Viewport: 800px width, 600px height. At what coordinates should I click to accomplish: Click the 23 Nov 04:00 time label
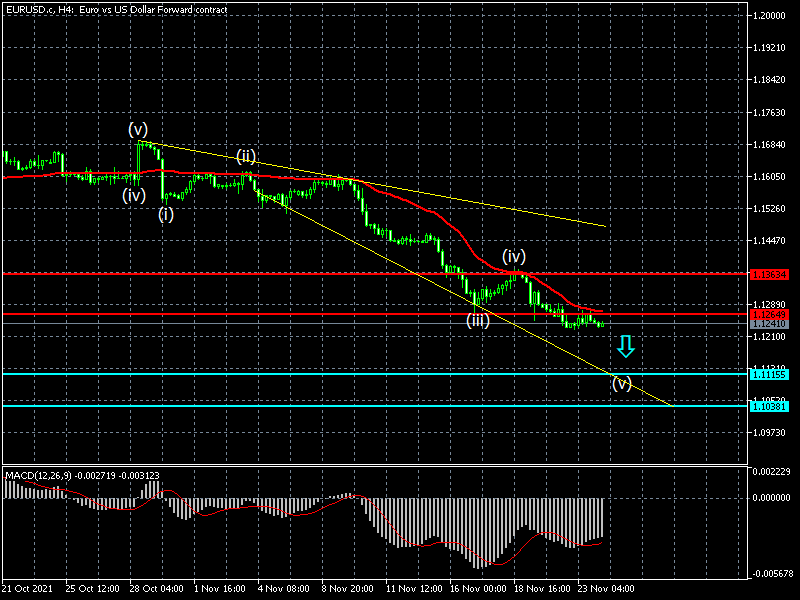coord(609,589)
